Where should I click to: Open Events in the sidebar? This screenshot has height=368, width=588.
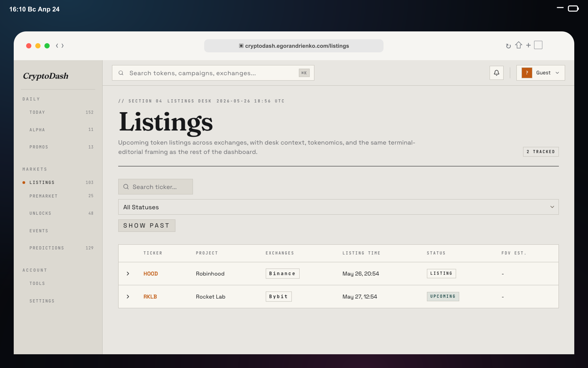[x=58, y=231]
